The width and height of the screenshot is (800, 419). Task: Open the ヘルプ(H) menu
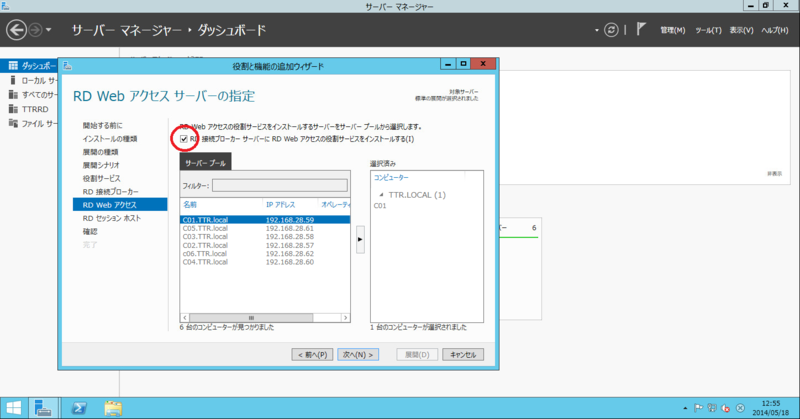coord(774,30)
